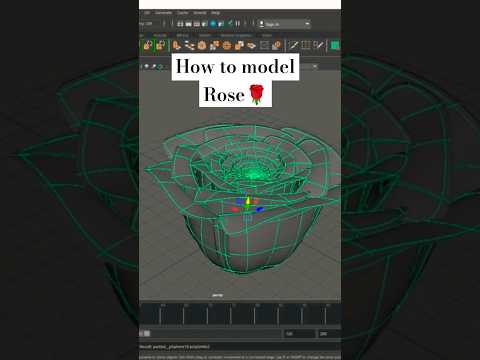The image size is (480, 360).
Task: Expand the Sign In dropdown arrow
Action: tap(307, 24)
